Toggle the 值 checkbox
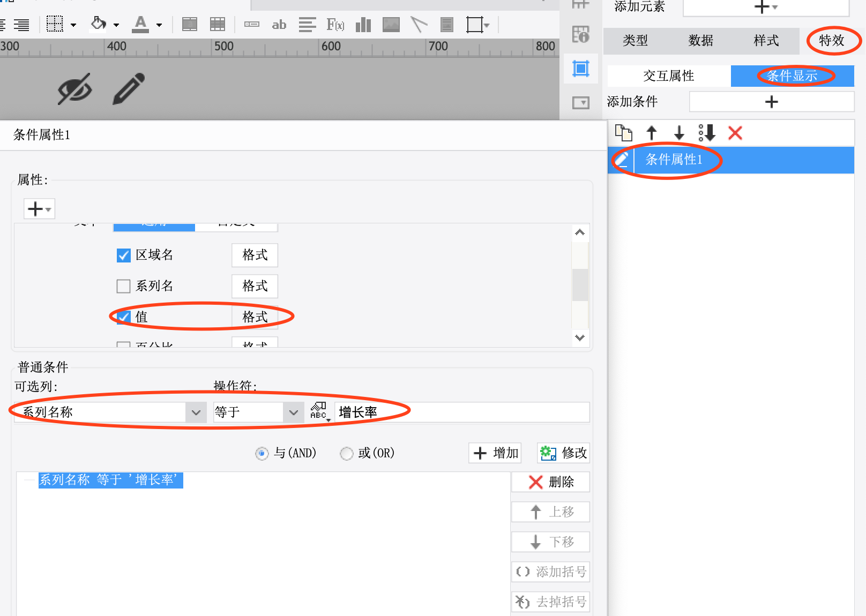This screenshot has width=866, height=616. tap(124, 317)
